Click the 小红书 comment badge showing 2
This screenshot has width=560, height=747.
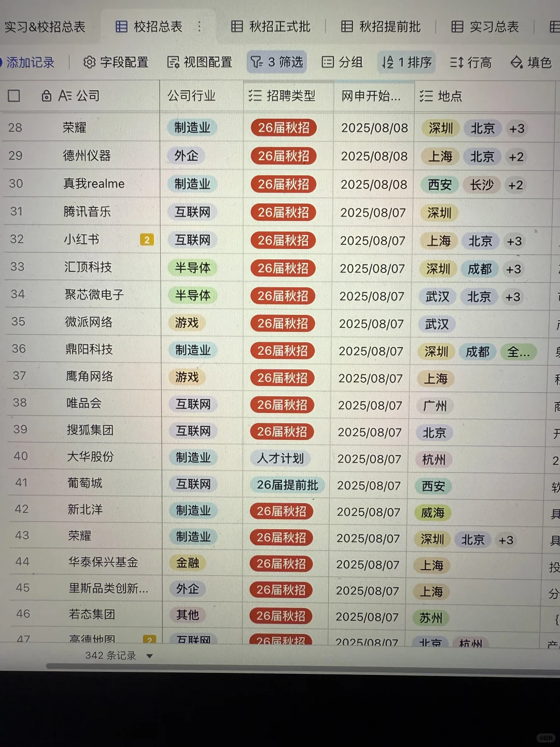point(147,240)
